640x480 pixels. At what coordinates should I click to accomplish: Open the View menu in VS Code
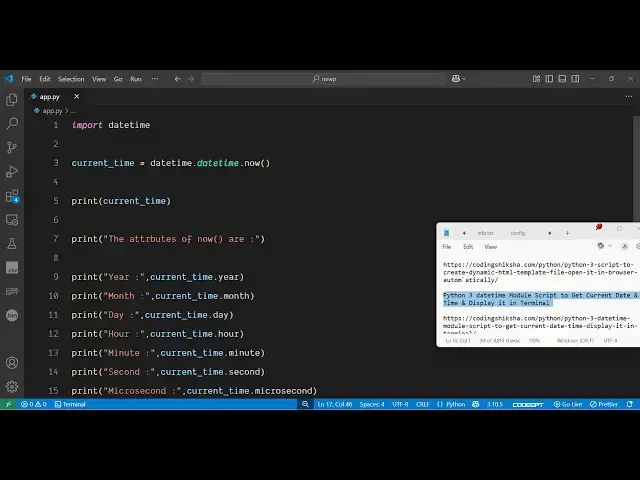(x=99, y=79)
